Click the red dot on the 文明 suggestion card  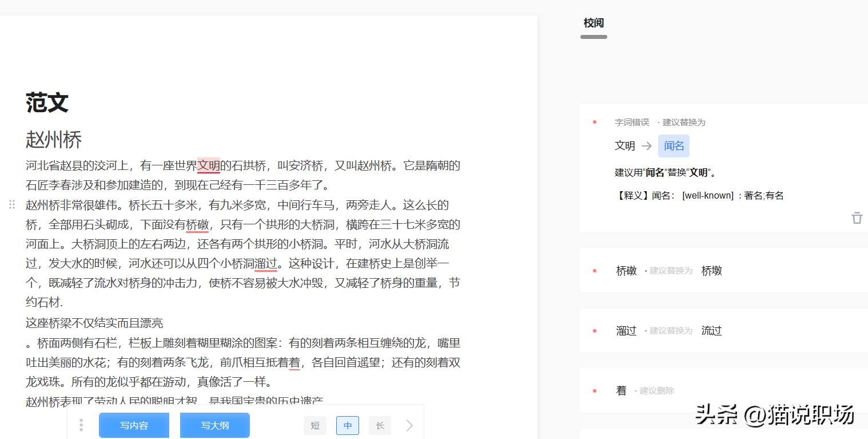tap(595, 121)
